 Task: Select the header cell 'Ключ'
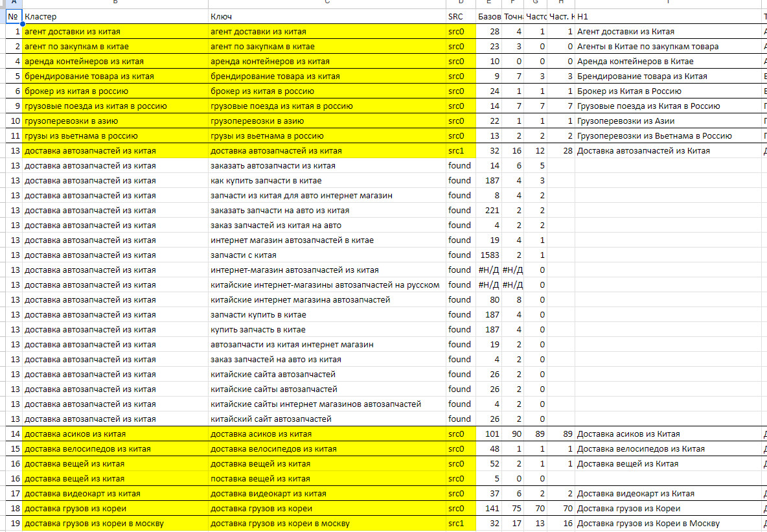[326, 17]
